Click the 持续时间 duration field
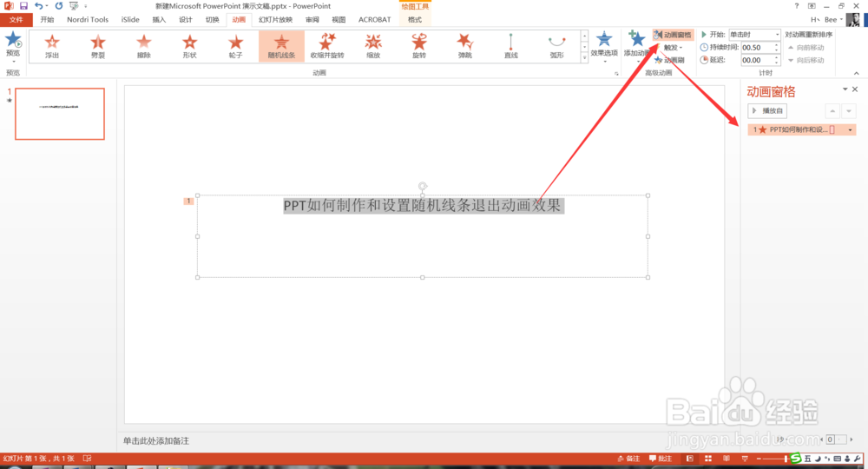 756,48
